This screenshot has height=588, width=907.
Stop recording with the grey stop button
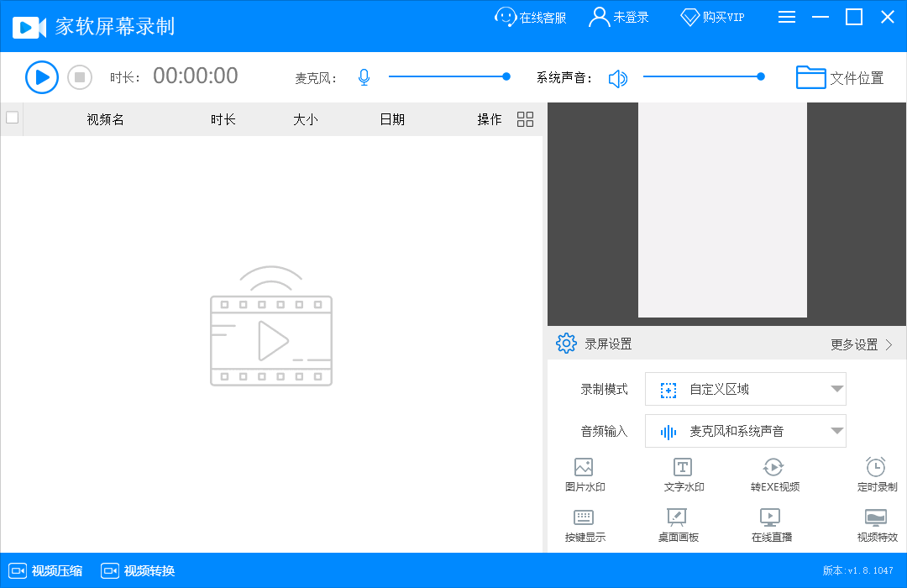(x=80, y=77)
